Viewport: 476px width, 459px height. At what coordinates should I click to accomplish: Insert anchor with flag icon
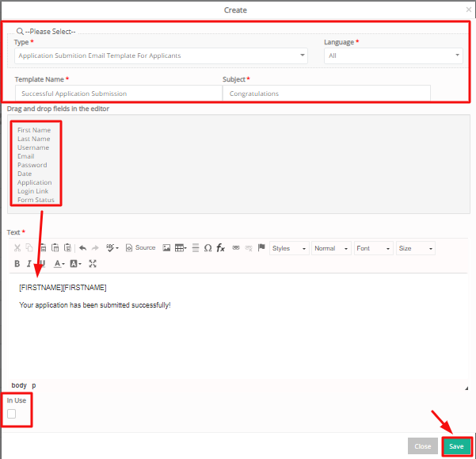coord(261,248)
